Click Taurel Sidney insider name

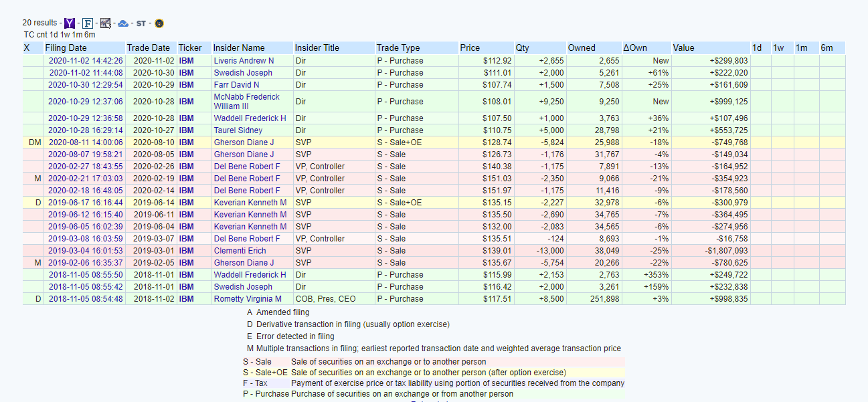click(x=238, y=130)
